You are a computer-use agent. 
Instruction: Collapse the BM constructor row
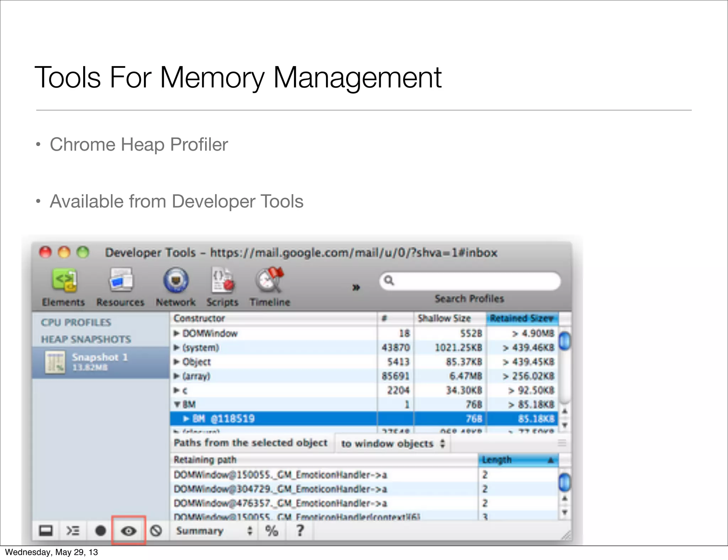(x=177, y=404)
